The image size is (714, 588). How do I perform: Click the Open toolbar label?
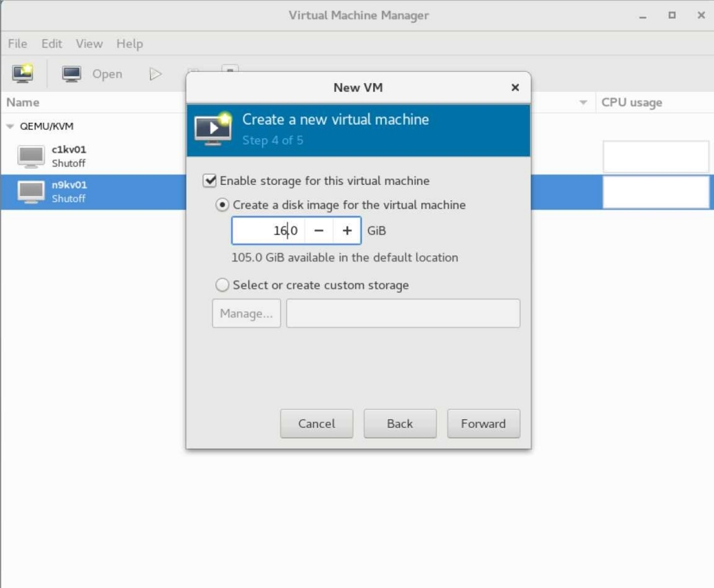pos(107,74)
